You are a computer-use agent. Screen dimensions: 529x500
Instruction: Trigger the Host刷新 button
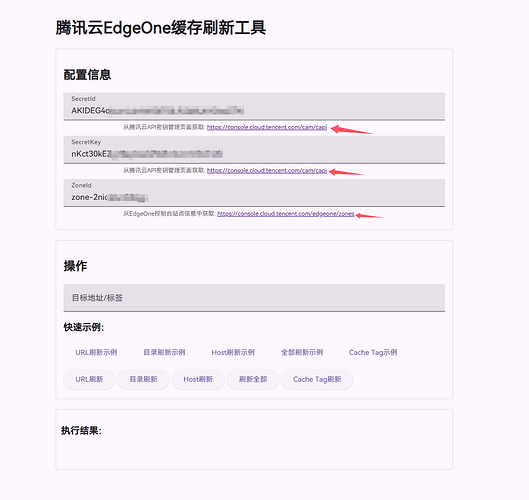[198, 379]
